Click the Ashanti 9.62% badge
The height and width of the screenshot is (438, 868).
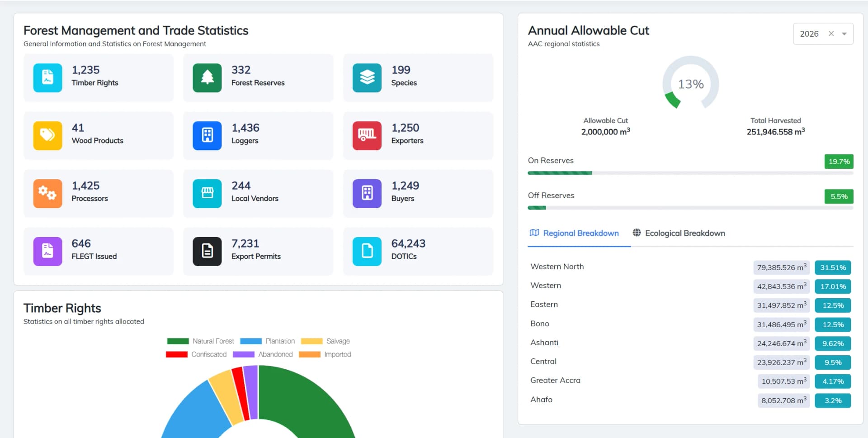833,343
